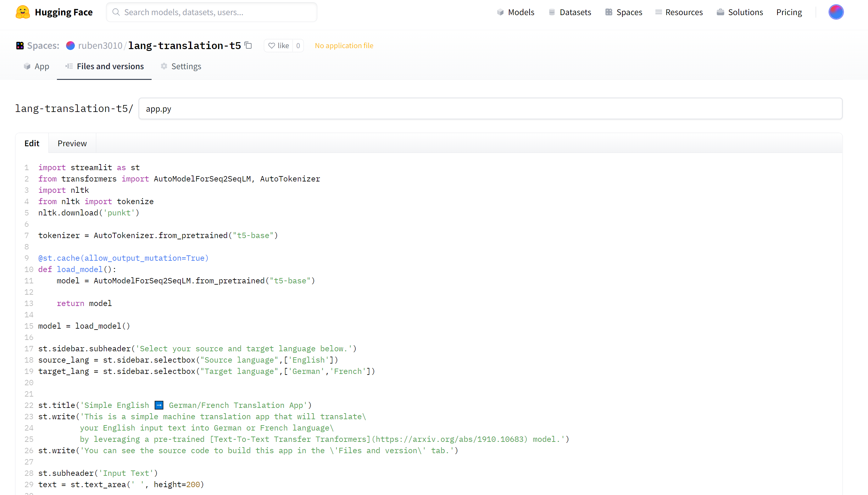The image size is (868, 495).
Task: Click the ruben3010 username link
Action: (100, 46)
